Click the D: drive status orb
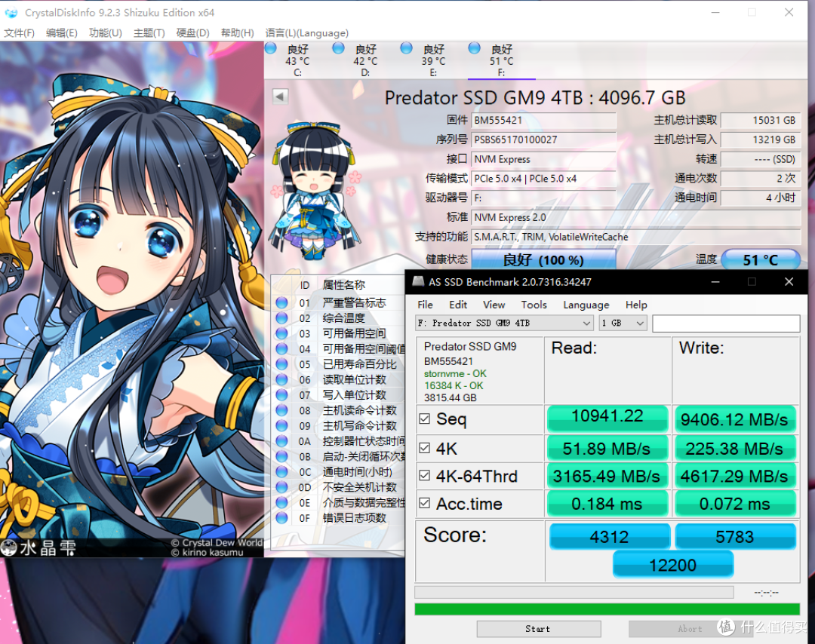This screenshot has width=815, height=644. point(338,48)
